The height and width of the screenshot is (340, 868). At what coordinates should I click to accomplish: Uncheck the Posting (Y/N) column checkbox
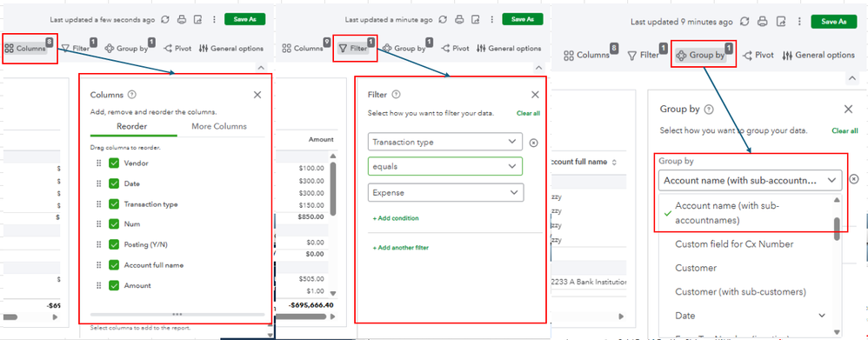point(114,244)
